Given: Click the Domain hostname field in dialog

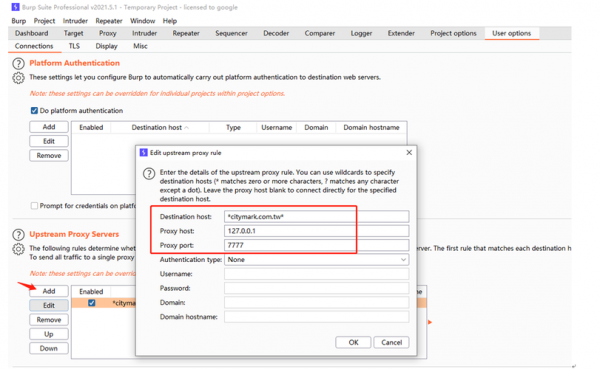Looking at the screenshot, I should [x=316, y=317].
